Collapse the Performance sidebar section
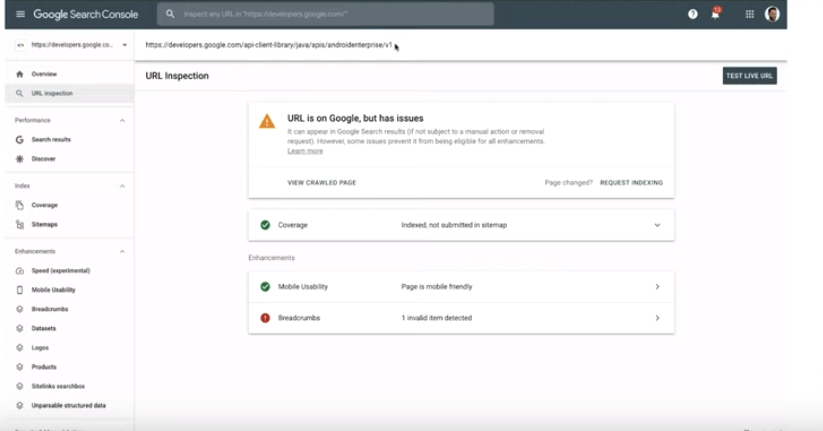Image resolution: width=823 pixels, height=431 pixels. coord(122,121)
